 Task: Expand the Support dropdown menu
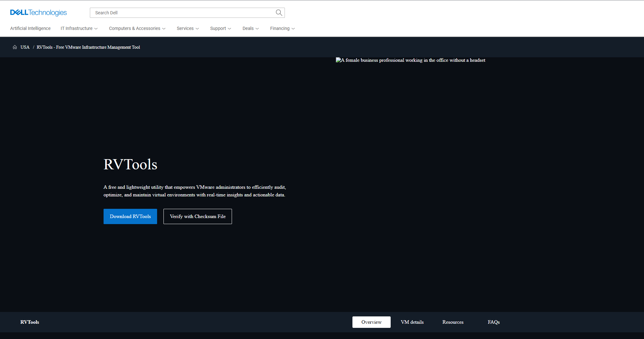[221, 28]
